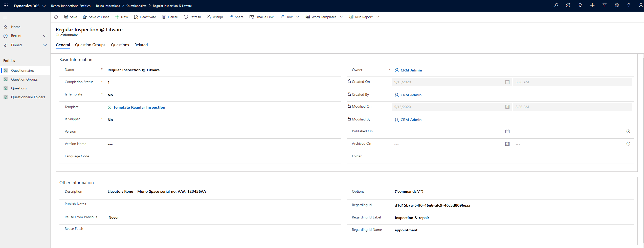
Task: Expand the Recent list in sidebar
Action: pos(45,36)
